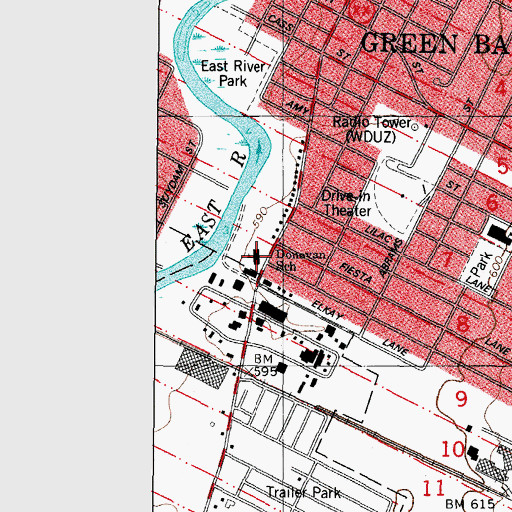Image resolution: width=512 pixels, height=512 pixels.
Task: Click the SUYDAM ST label
Action: (177, 175)
